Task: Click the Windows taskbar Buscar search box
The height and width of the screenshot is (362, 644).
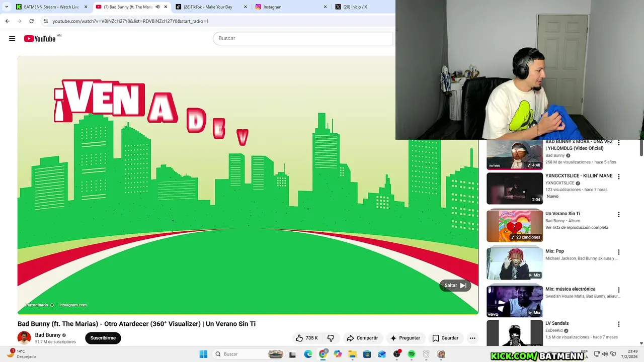Action: tap(248, 354)
